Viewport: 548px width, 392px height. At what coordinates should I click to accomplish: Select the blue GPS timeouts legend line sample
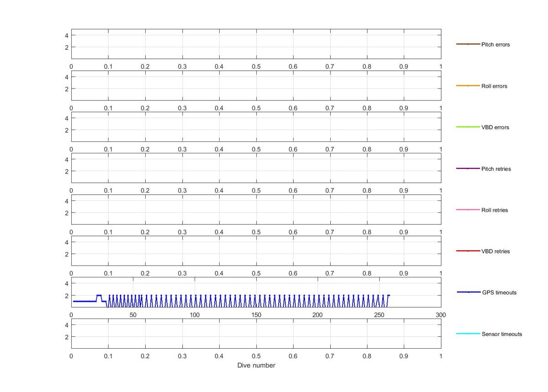[x=469, y=292]
